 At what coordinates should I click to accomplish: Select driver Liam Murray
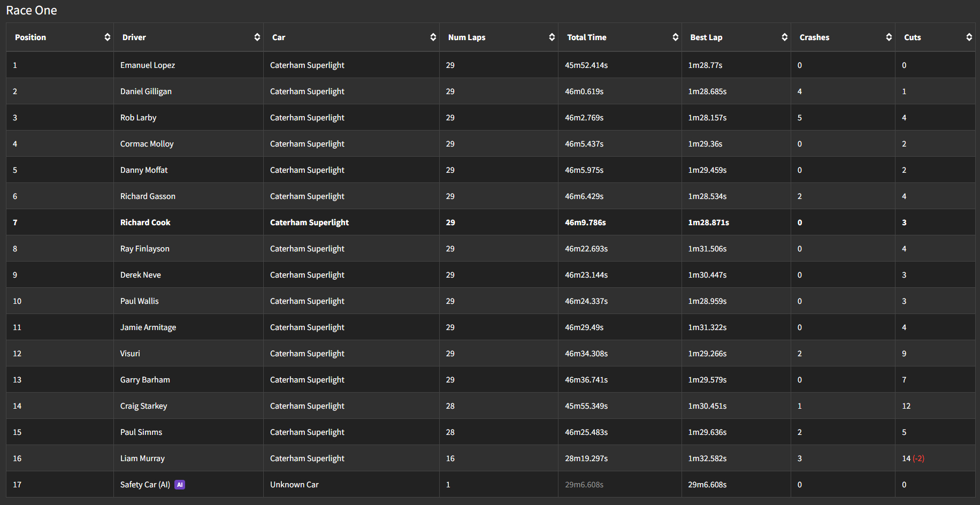tap(142, 458)
